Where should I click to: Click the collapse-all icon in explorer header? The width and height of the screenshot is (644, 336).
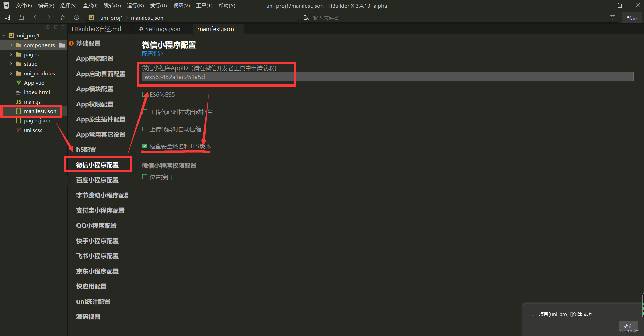(x=55, y=27)
